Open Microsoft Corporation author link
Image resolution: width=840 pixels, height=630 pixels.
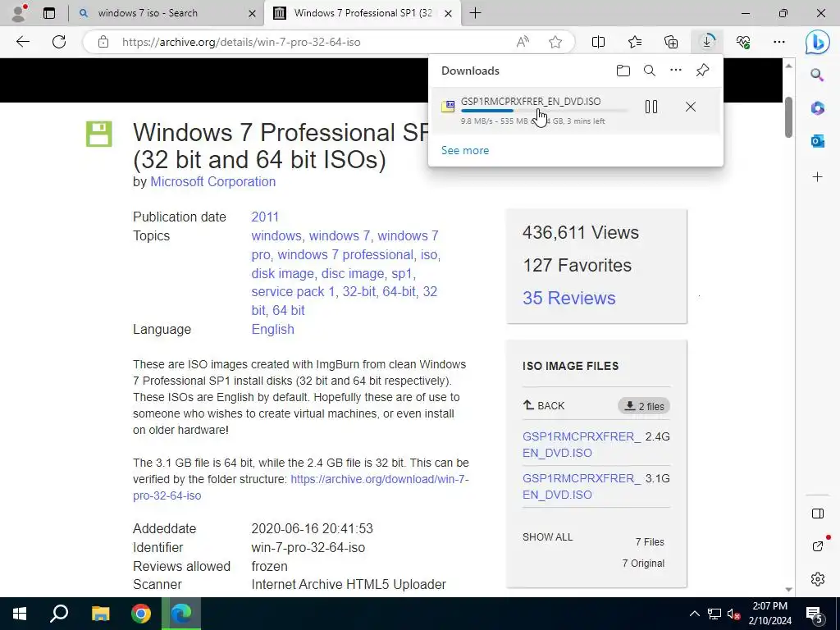pos(212,181)
